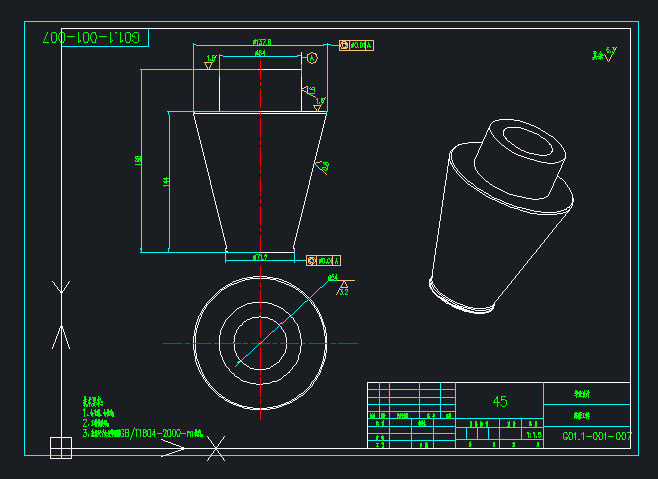Select the ø137.8 diameter dimension text

[x=262, y=42]
